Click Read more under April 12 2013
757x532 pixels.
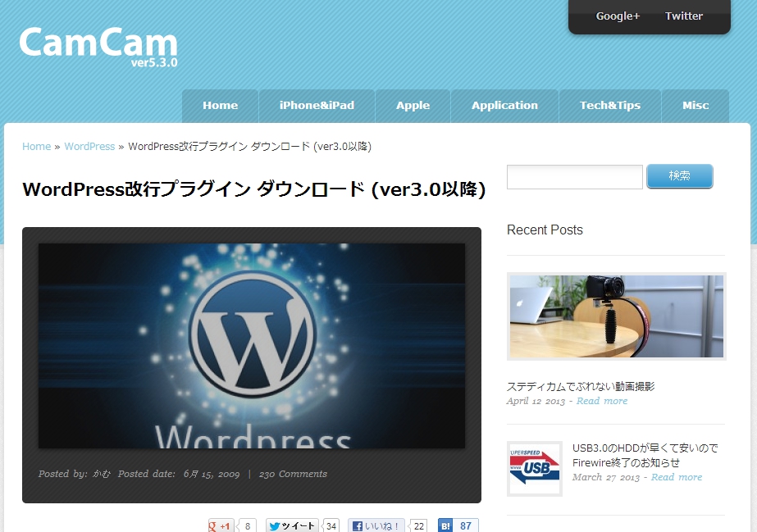(x=602, y=402)
